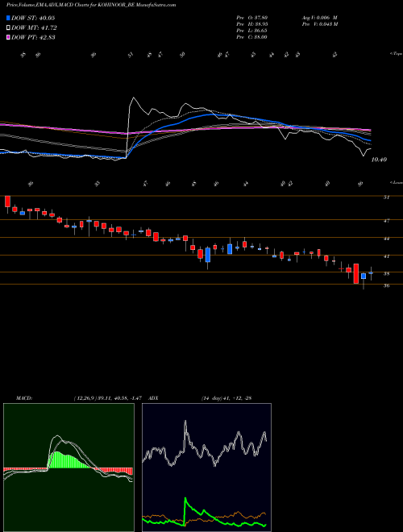Select the 'DOW PT: 42.83' legend text
Image resolution: width=403 pixels, height=532 pixels.
(33, 37)
